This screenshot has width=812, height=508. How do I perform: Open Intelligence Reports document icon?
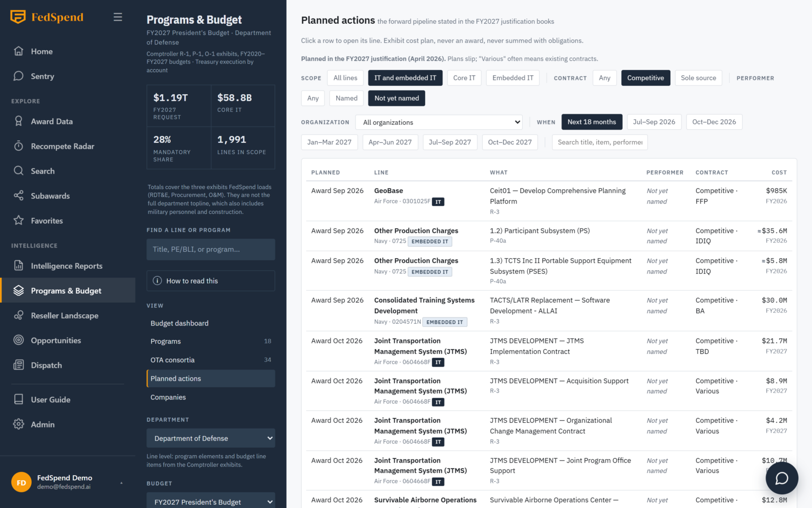[x=19, y=266]
